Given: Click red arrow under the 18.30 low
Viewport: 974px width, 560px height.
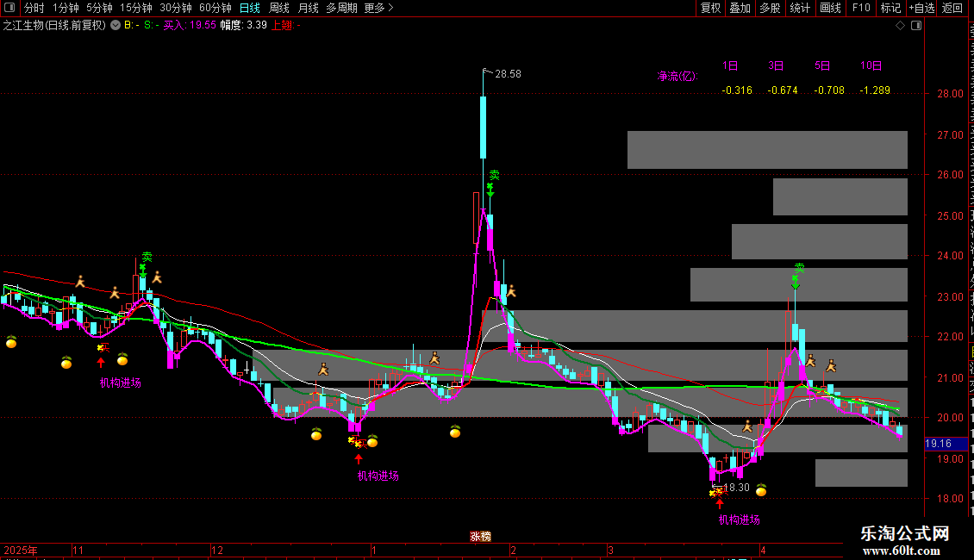Looking at the screenshot, I should 720,503.
